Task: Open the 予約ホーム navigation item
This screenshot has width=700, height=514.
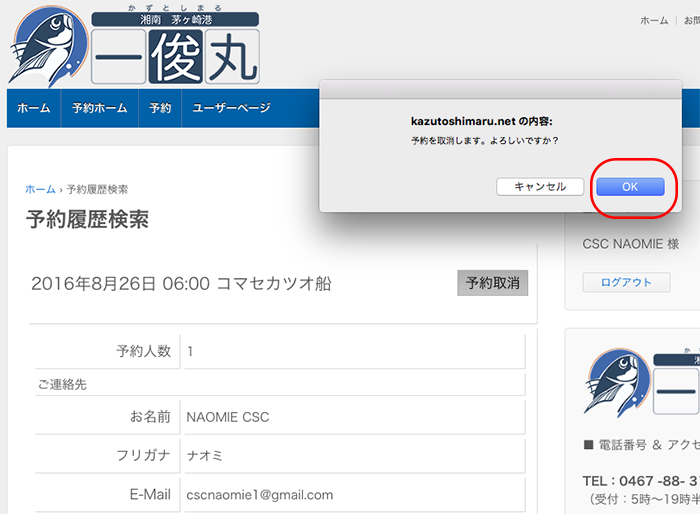Action: (x=96, y=108)
